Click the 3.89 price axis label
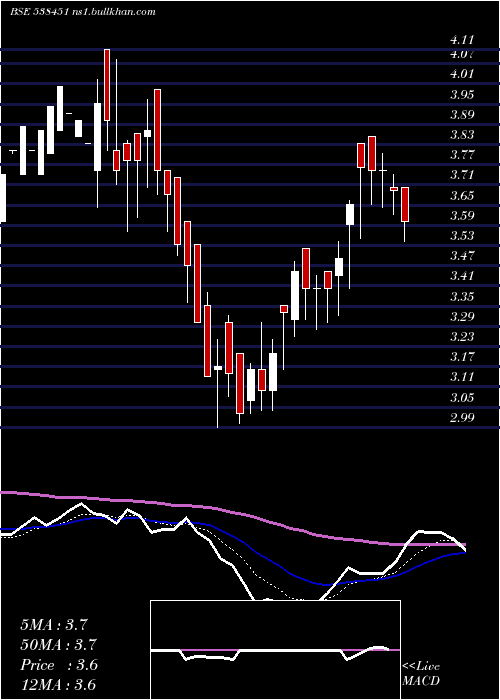The height and width of the screenshot is (700, 500). click(x=462, y=114)
